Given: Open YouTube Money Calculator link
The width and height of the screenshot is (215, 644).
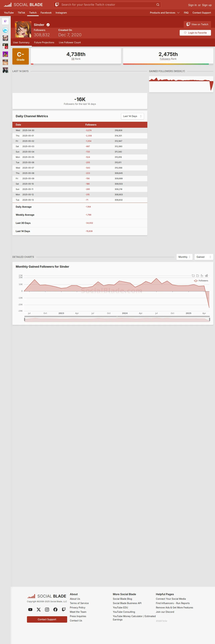Looking at the screenshot, I should [134, 618].
